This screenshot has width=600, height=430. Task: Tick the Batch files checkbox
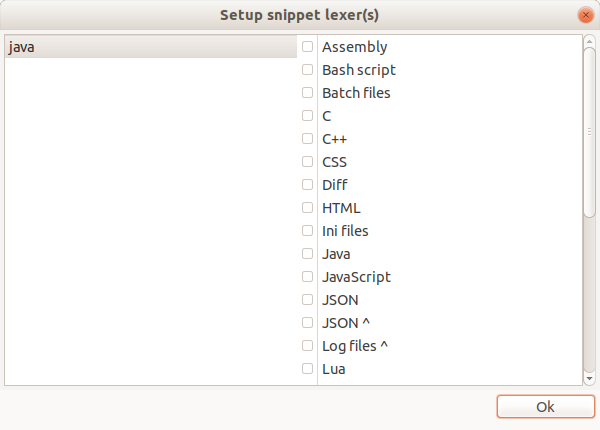(308, 93)
